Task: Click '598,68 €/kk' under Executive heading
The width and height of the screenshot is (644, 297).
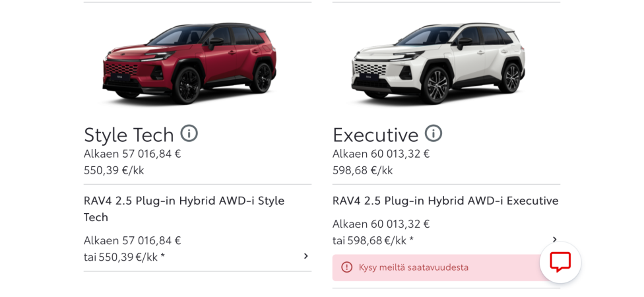Action: pyautogui.click(x=363, y=170)
